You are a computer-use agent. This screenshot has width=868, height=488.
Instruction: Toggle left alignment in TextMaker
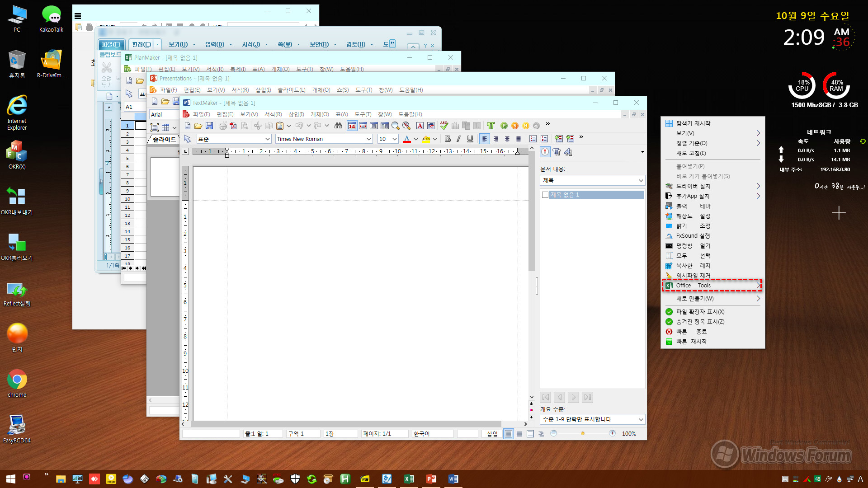pos(485,139)
